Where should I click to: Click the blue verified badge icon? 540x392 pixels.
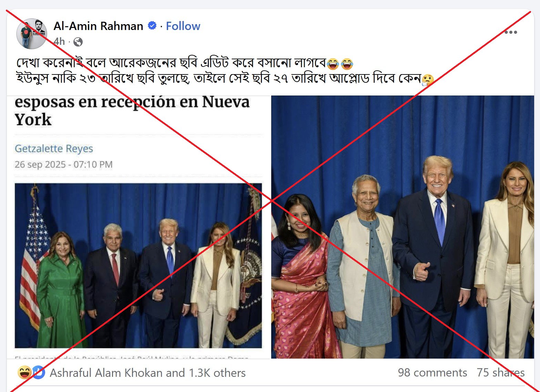pyautogui.click(x=152, y=26)
